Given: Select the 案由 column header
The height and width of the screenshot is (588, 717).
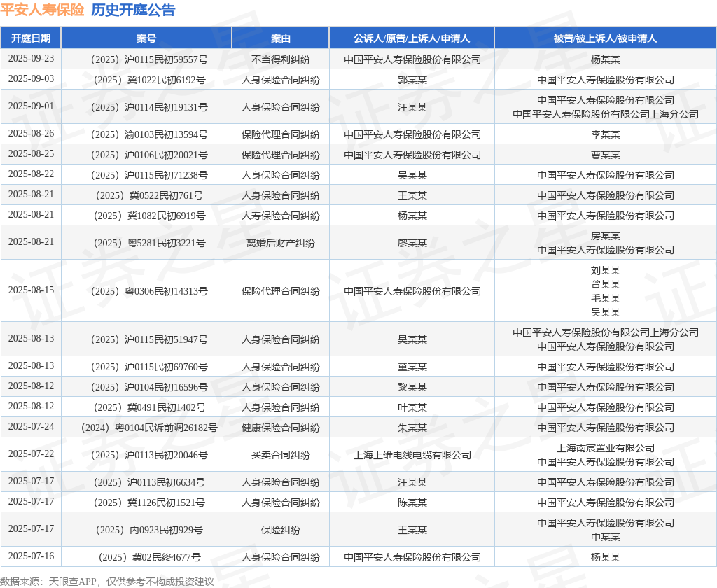Looking at the screenshot, I should pos(280,38).
